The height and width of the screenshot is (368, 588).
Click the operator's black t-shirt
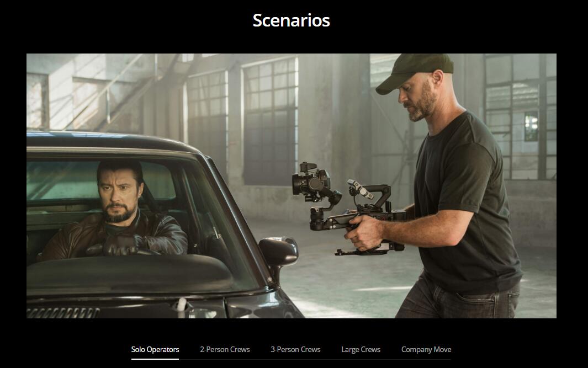coord(466,202)
